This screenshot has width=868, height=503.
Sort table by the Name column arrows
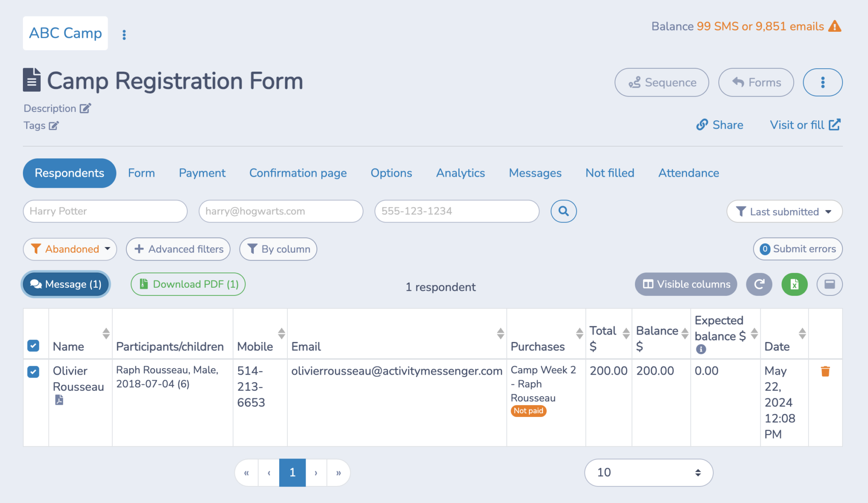click(106, 333)
